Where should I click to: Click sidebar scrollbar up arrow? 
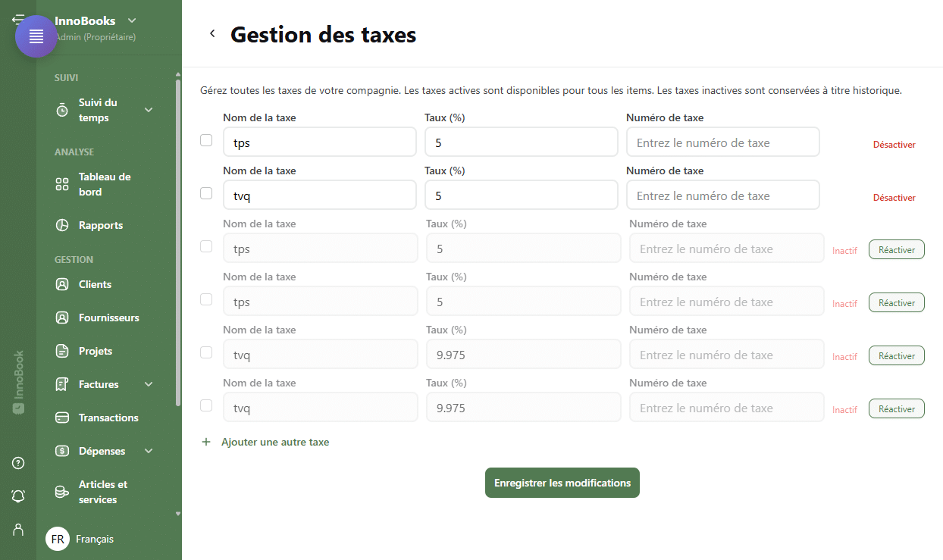pos(178,75)
